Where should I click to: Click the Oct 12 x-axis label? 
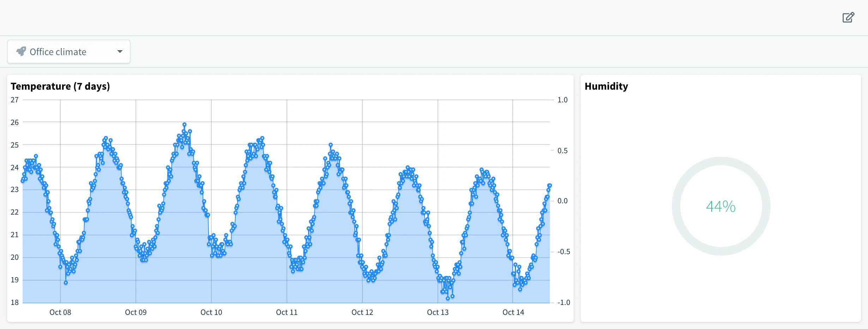362,312
